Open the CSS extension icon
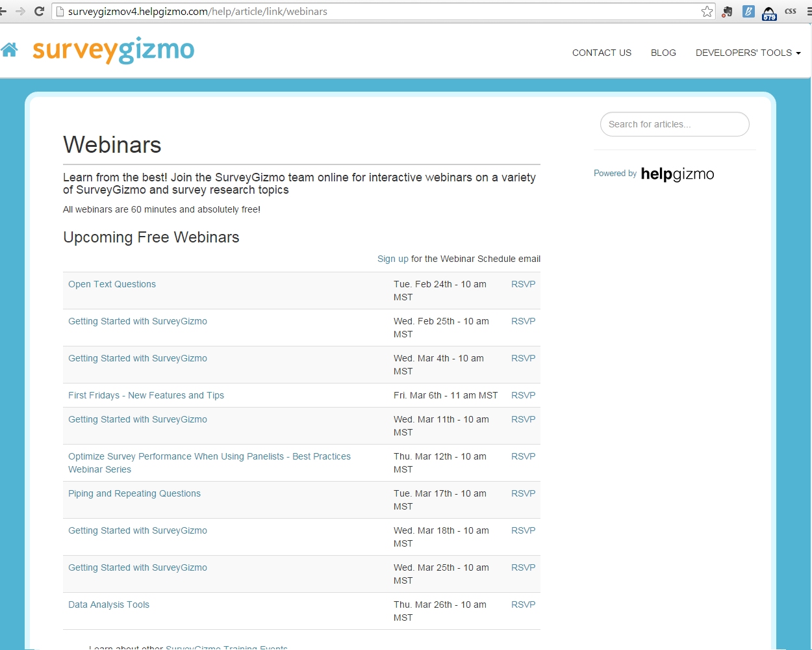 point(791,11)
